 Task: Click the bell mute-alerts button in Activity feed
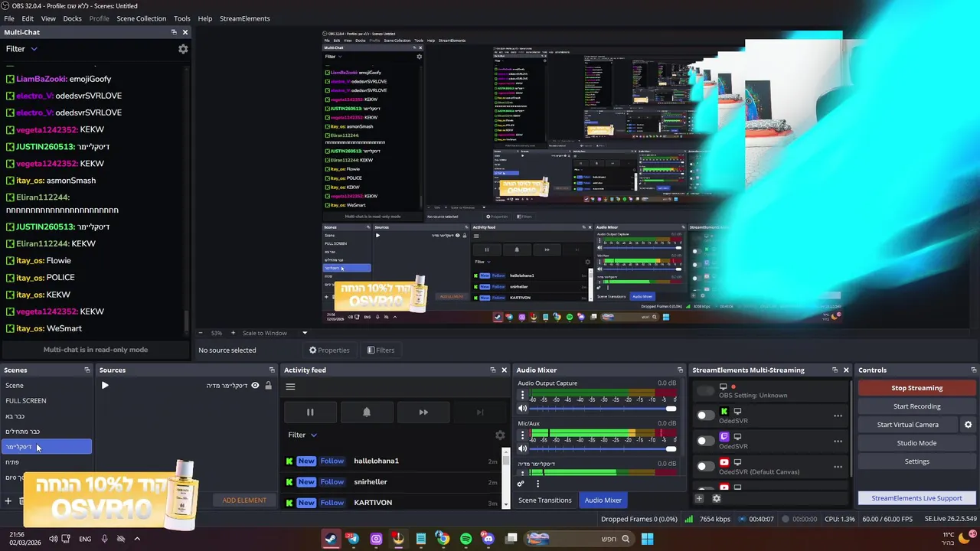[367, 412]
